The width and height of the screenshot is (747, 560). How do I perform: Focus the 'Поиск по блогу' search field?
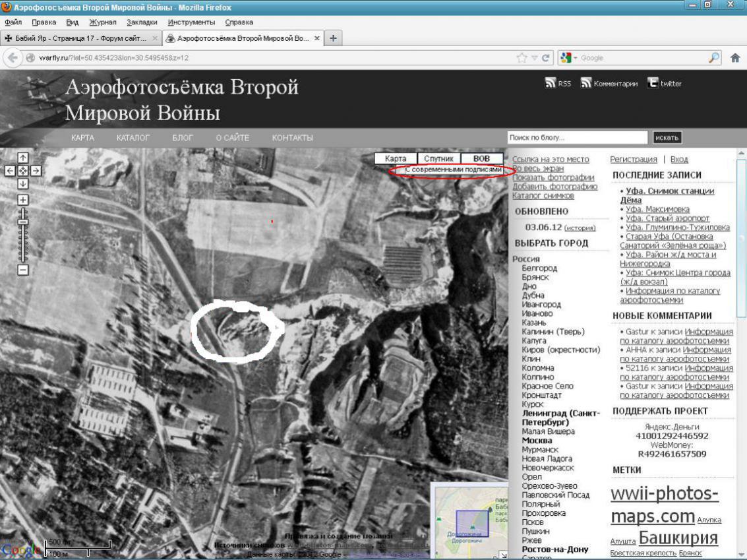[578, 138]
